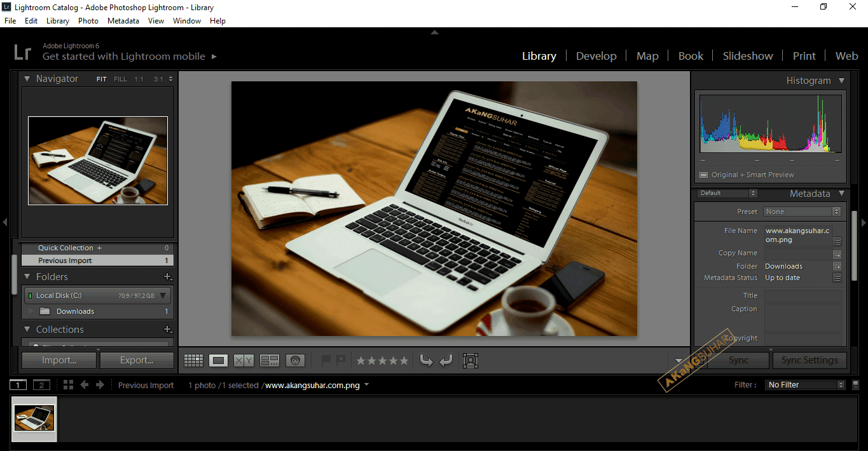
Task: Toggle Original + Smart Preview icon
Action: click(x=703, y=175)
